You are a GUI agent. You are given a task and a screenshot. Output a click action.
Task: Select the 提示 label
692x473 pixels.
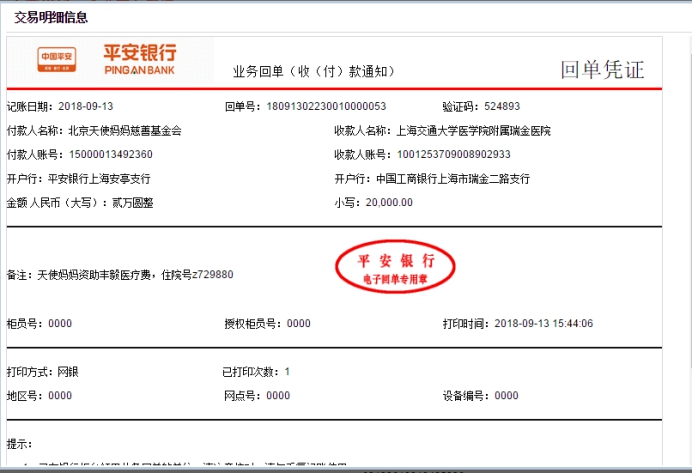(19, 444)
